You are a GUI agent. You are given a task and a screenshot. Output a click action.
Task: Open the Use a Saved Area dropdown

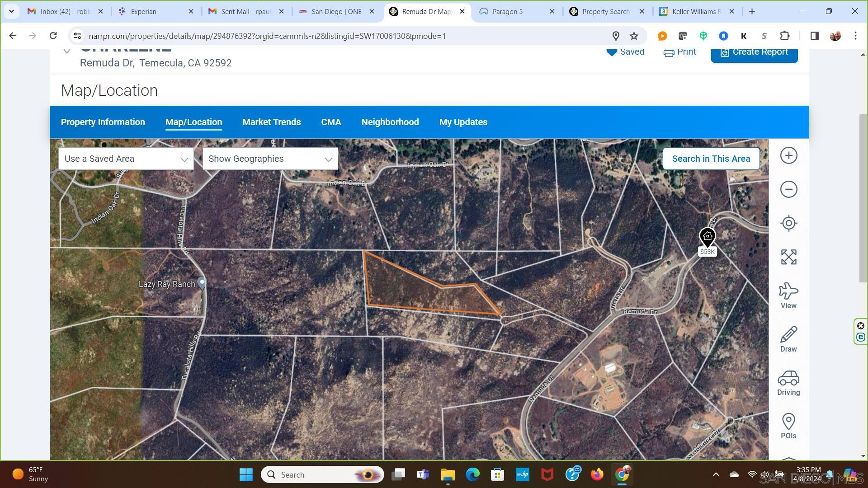(x=126, y=159)
